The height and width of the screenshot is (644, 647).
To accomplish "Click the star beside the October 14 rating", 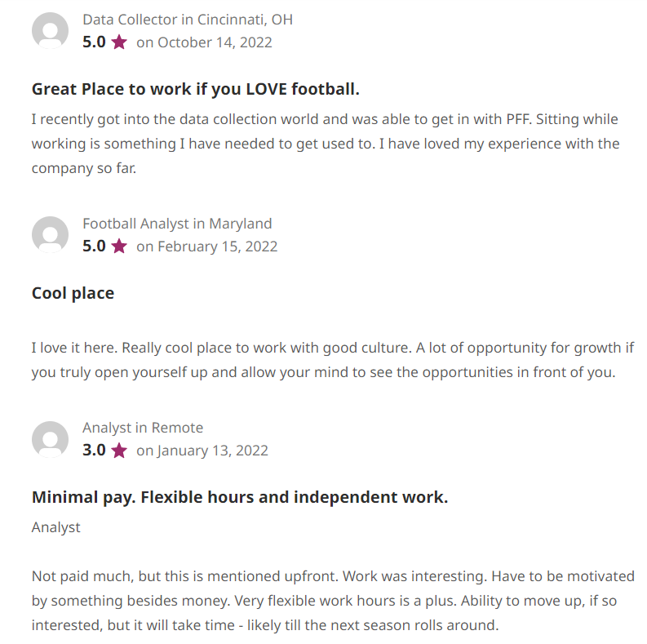I will [119, 42].
